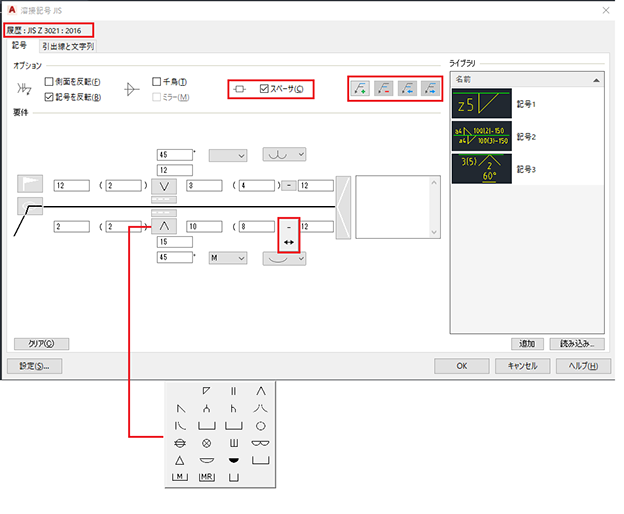
Task: Sort library by the 名前 column header
Action: [527, 80]
